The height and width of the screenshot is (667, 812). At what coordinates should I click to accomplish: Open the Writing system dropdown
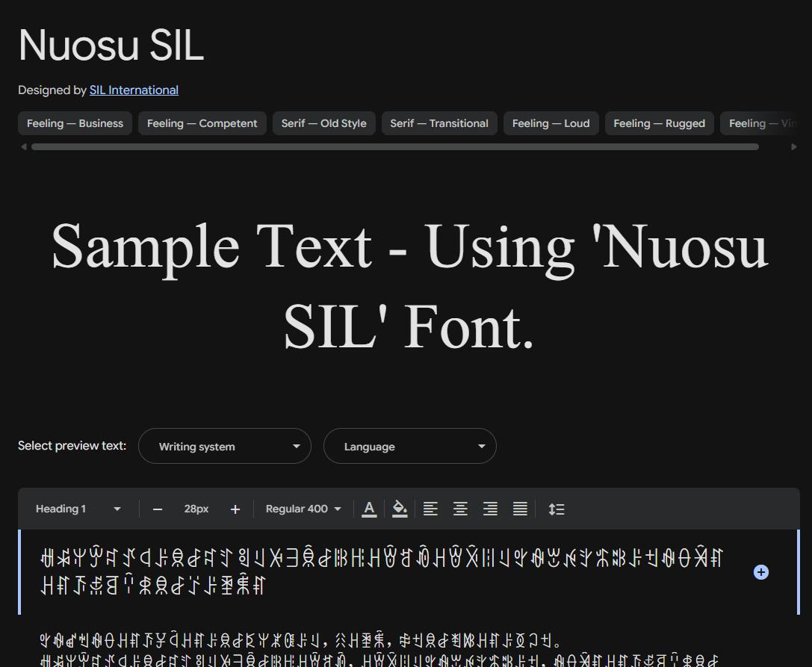click(225, 446)
